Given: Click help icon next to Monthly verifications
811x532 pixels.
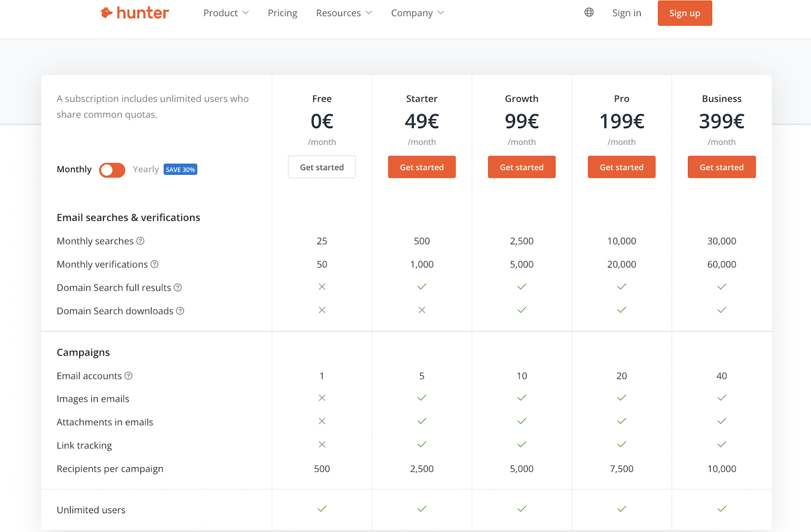Looking at the screenshot, I should [x=155, y=264].
